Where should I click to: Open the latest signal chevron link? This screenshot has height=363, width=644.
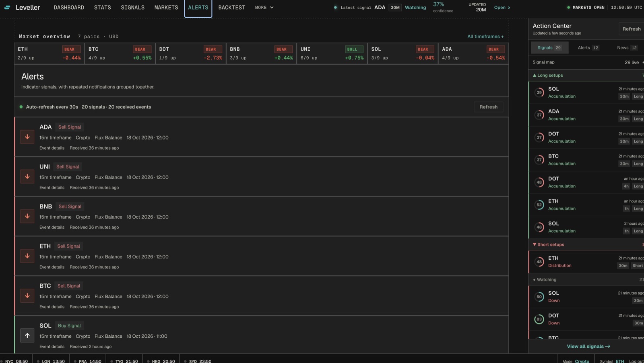coord(502,8)
